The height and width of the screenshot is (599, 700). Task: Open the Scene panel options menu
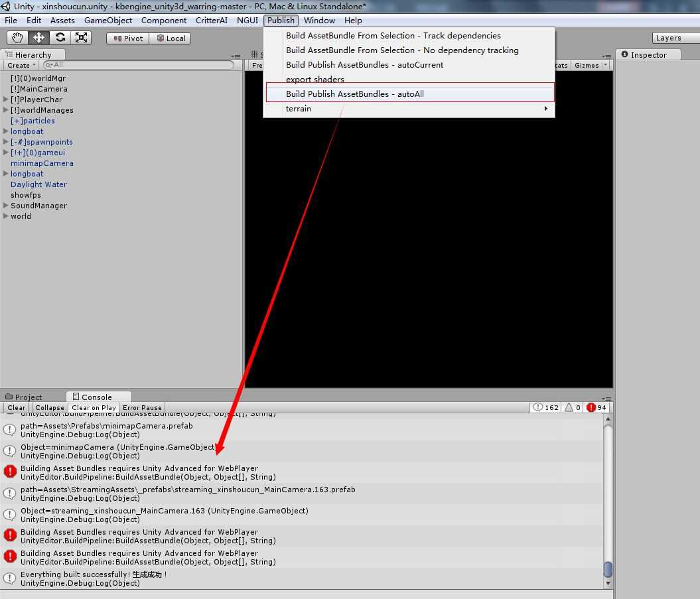click(606, 56)
